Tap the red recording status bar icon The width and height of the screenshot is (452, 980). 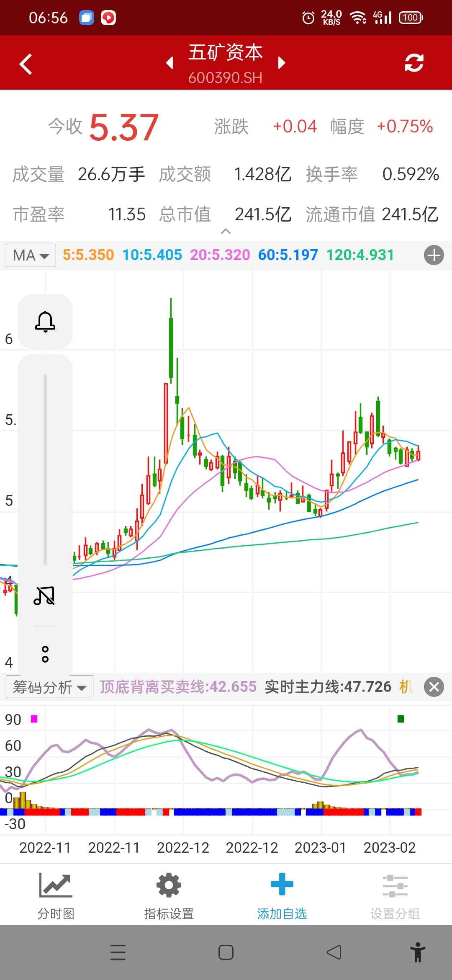[x=108, y=18]
